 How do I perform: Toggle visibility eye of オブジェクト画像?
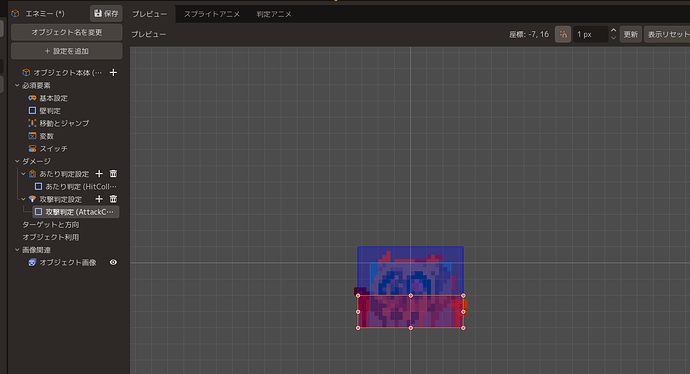click(113, 262)
